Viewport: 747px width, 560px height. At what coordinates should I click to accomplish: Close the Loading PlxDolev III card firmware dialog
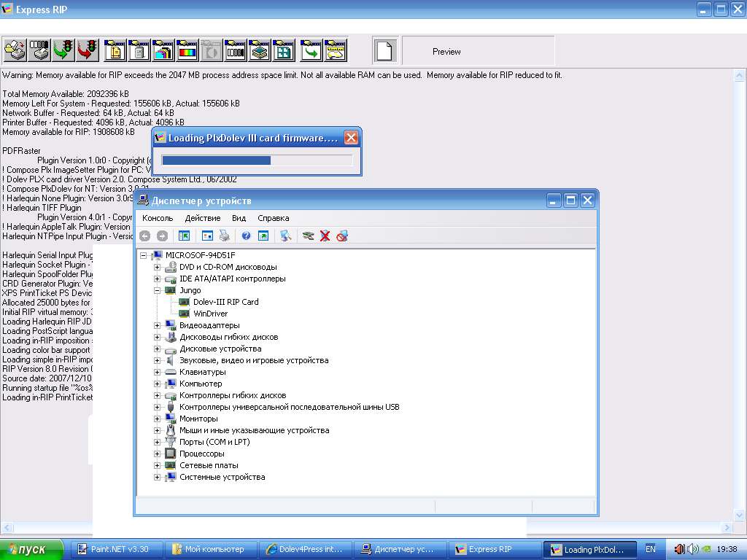pyautogui.click(x=351, y=138)
